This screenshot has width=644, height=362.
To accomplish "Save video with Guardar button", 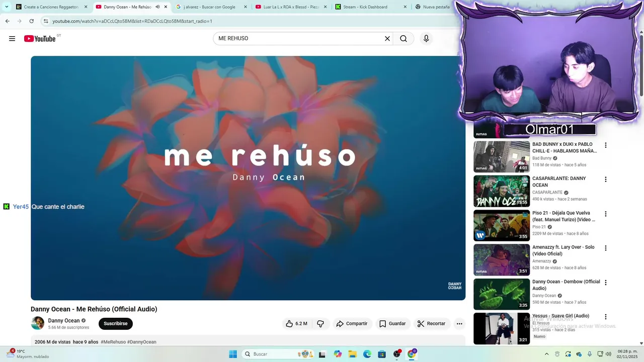I will pos(392,324).
